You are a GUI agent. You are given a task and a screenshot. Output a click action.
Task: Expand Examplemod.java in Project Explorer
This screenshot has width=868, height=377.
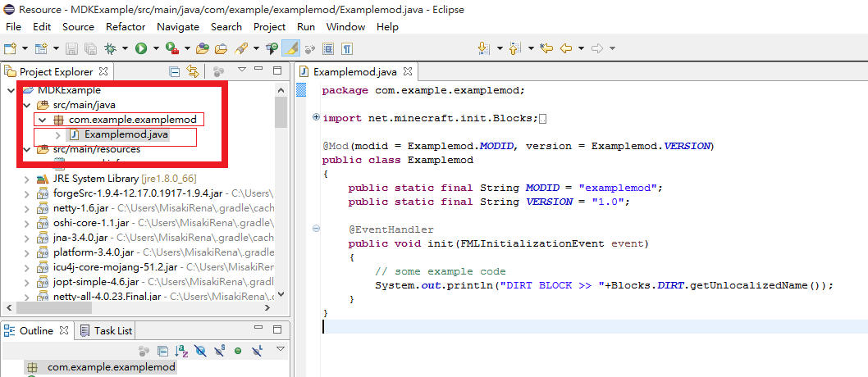click(x=58, y=134)
